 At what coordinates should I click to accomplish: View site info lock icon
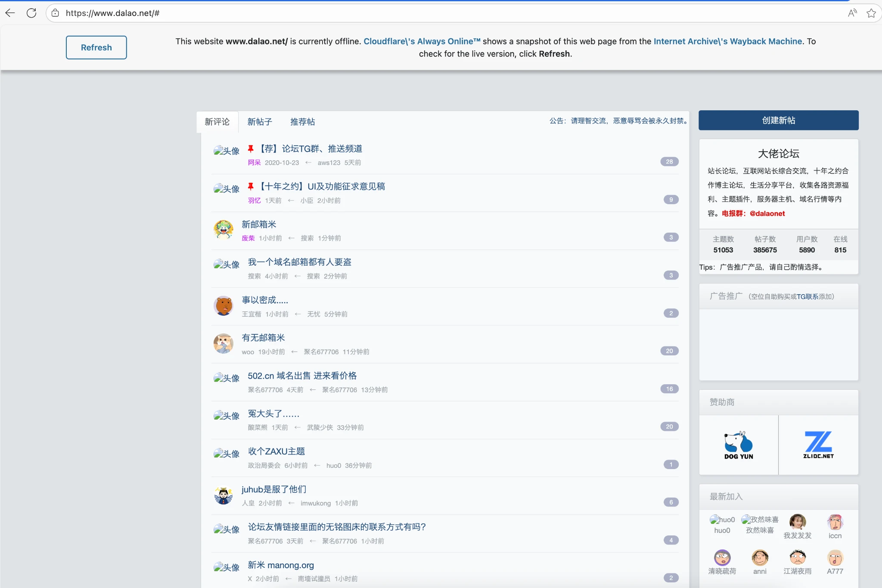pos(55,13)
